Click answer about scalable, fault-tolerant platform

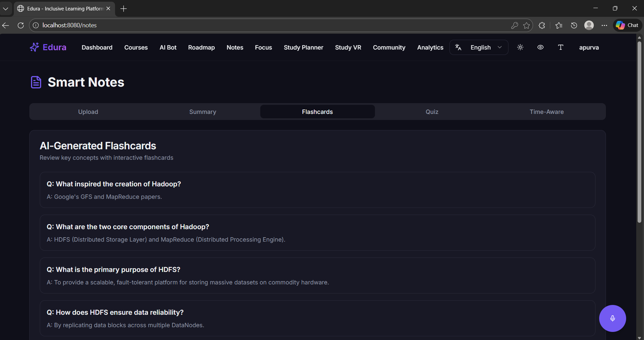188,282
